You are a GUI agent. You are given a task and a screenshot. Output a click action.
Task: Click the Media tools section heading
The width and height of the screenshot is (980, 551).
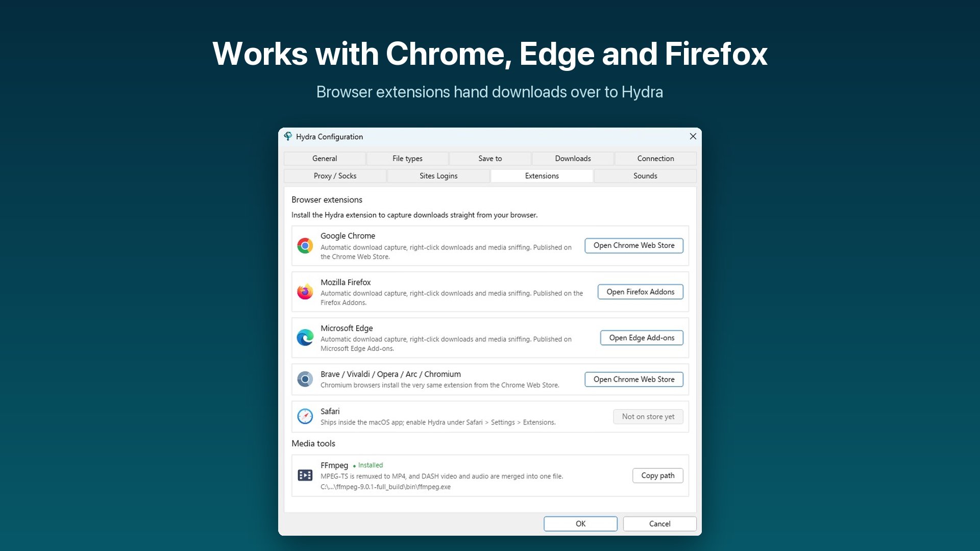[313, 443]
